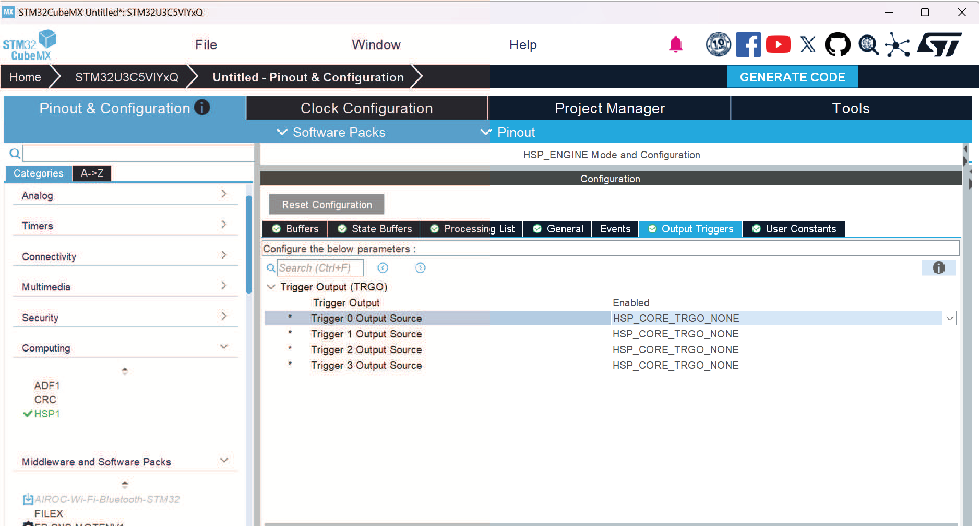
Task: Click the AIROC pack download icon
Action: point(28,499)
